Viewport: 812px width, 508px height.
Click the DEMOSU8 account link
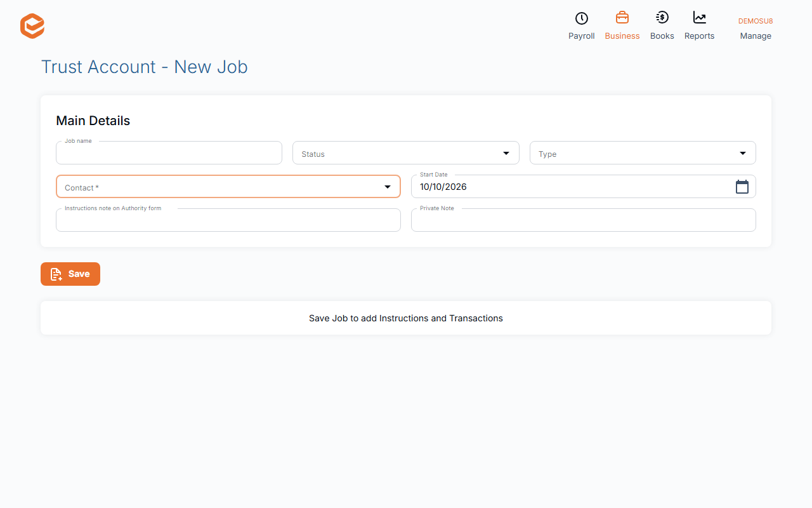(756, 21)
